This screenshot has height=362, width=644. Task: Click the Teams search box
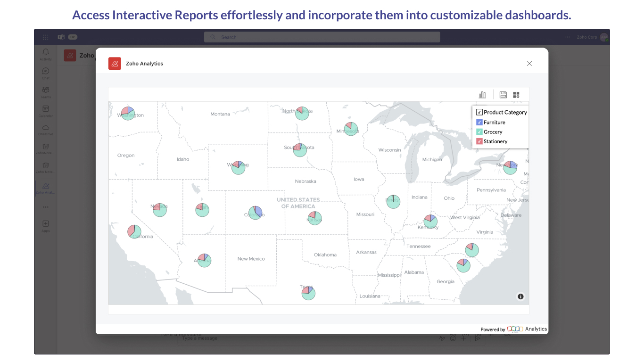322,37
